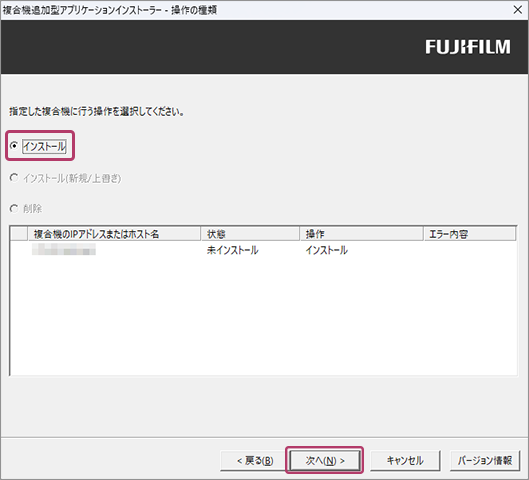Open バージョン情報 version info
529x480 pixels.
coord(485,460)
